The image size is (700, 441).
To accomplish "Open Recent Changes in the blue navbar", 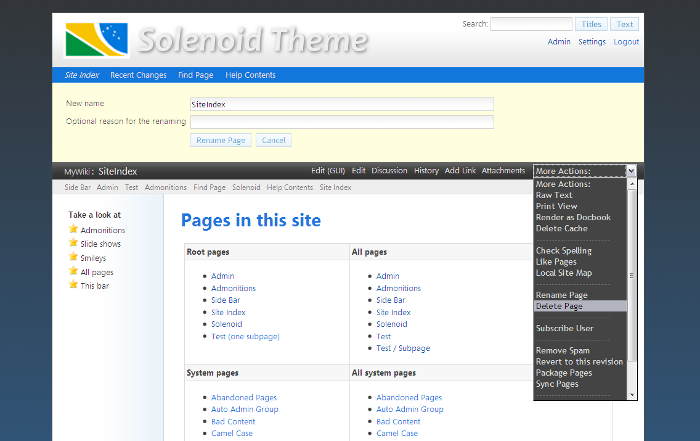I will [138, 75].
